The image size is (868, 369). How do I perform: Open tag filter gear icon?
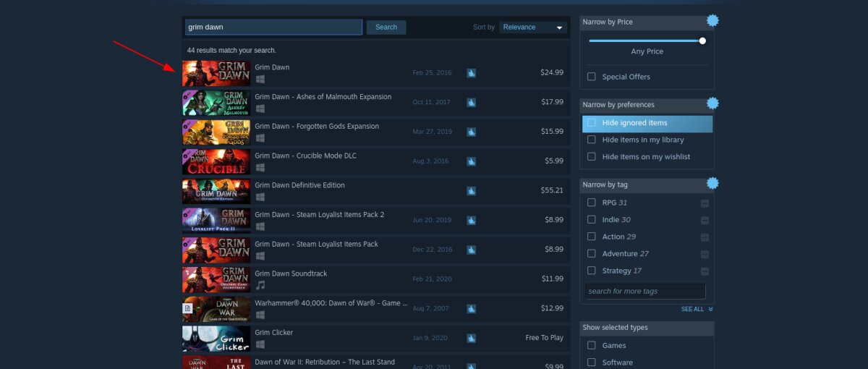tap(712, 183)
